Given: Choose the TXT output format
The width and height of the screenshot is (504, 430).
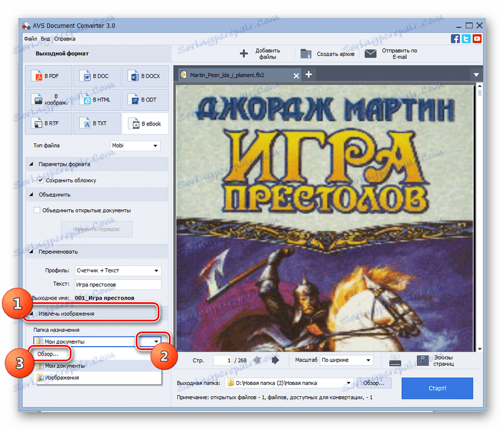Looking at the screenshot, I should (x=97, y=123).
